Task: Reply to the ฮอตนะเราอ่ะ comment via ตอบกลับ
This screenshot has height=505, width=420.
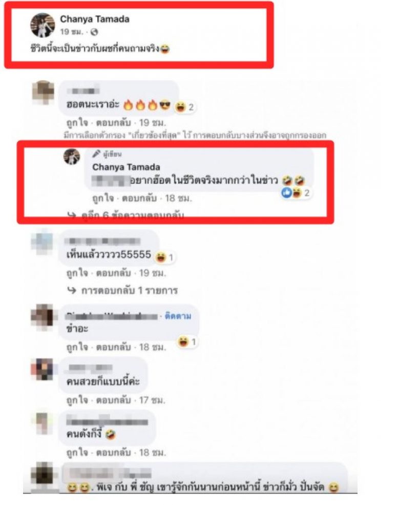Action: pos(113,123)
